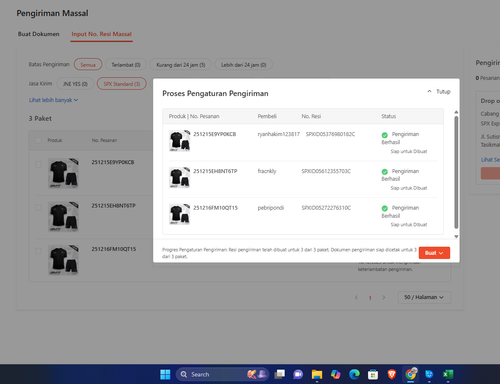The height and width of the screenshot is (384, 500).
Task: Open Excel from the taskbar
Action: [x=448, y=374]
